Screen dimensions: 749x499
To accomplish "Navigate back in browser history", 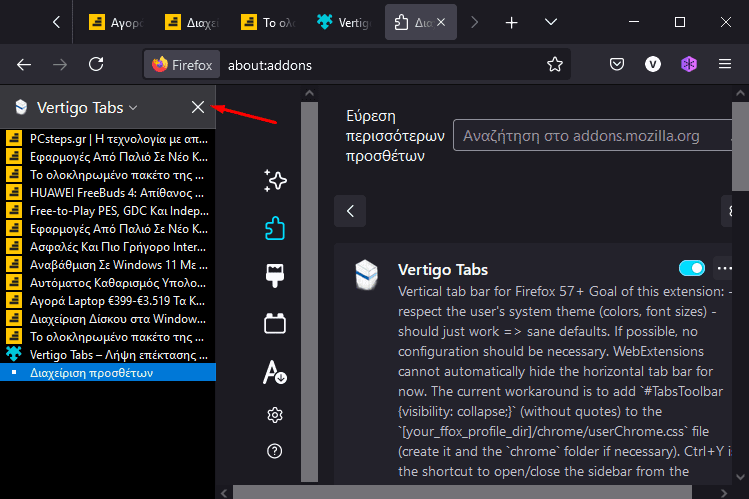I will [24, 64].
